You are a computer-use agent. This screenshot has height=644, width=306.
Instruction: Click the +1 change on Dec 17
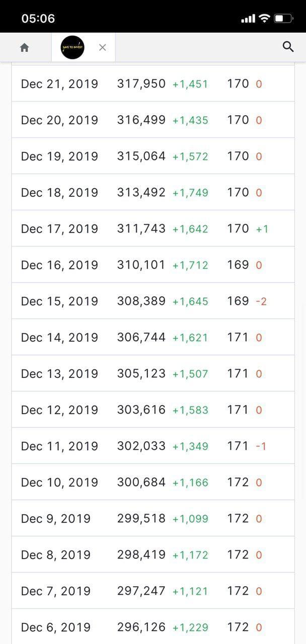pos(262,229)
